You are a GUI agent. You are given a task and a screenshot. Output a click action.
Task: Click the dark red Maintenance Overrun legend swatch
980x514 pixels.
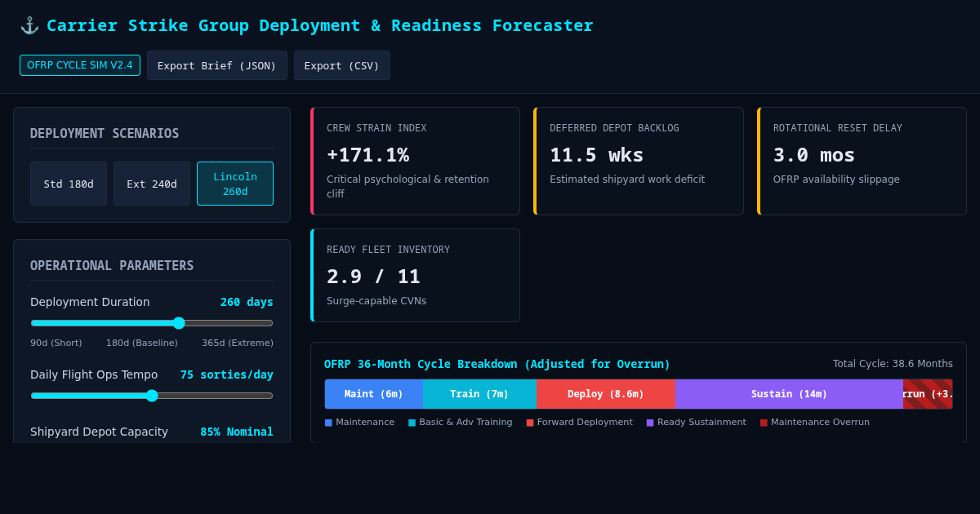[764, 423]
